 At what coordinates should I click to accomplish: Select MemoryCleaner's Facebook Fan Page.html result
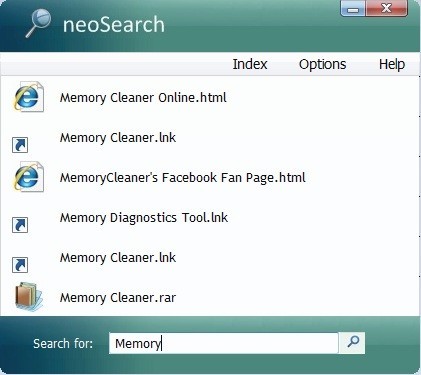tap(182, 178)
